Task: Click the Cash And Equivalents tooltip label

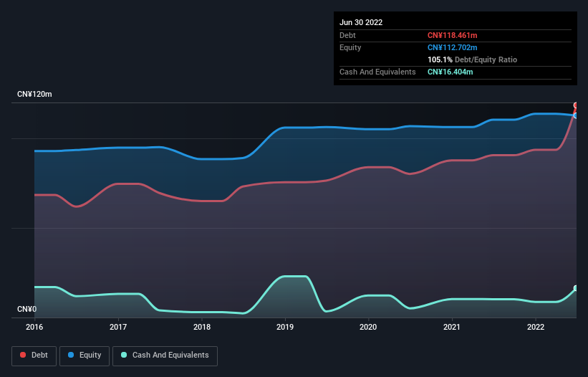Action: [377, 72]
